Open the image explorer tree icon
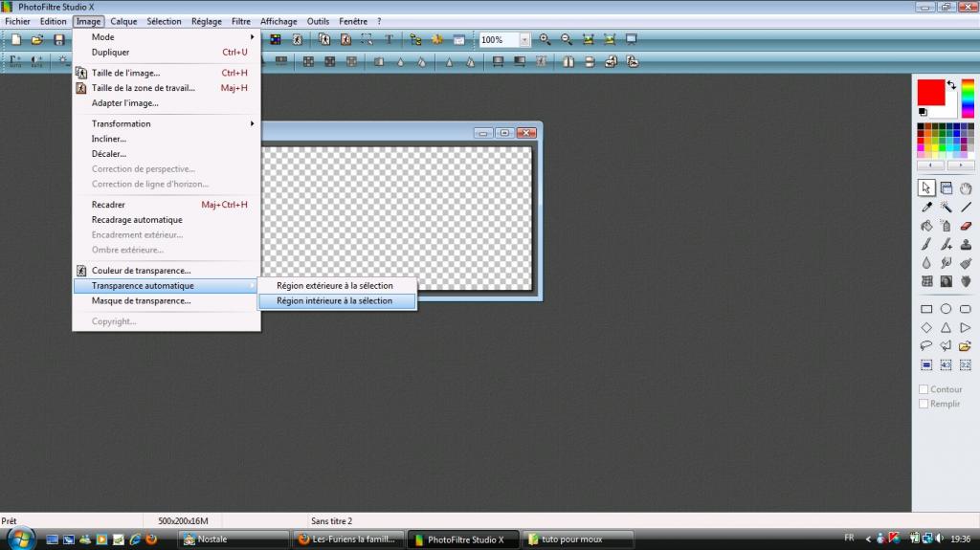Viewport: 980px width, 550px height. click(415, 39)
